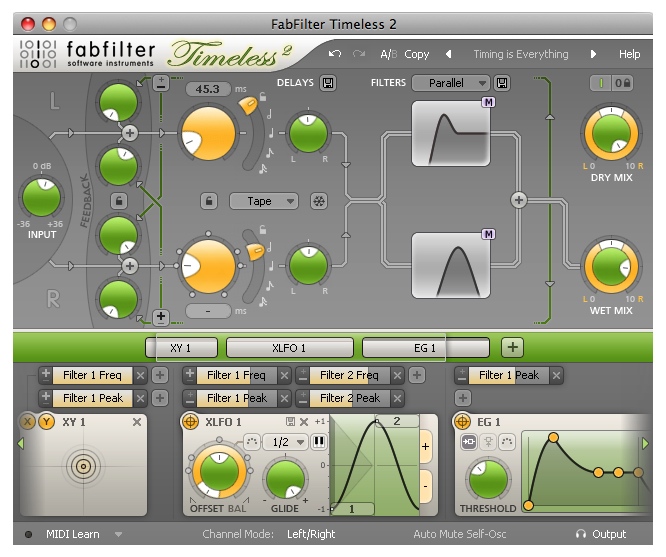Adjust the DRY MIX knob

(x=611, y=133)
